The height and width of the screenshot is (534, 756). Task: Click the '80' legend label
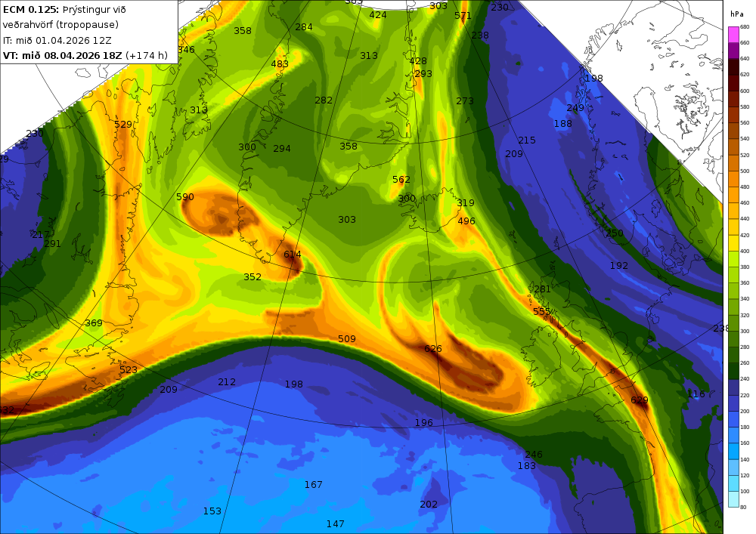[743, 507]
